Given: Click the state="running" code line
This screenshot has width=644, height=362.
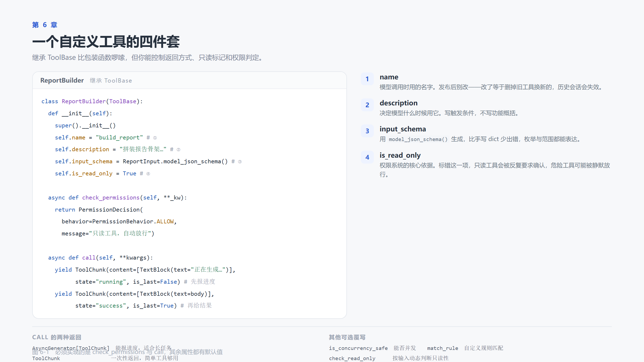Looking at the screenshot, I should click(x=145, y=282).
